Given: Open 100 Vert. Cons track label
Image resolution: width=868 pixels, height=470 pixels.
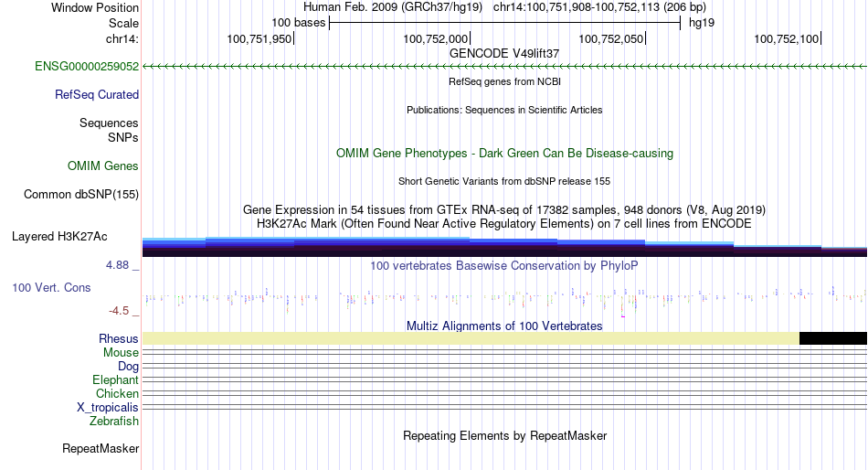Looking at the screenshot, I should (51, 288).
